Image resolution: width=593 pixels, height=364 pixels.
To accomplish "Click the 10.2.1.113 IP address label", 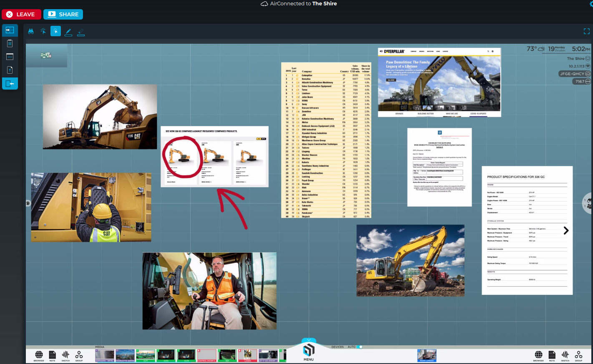I will [576, 66].
